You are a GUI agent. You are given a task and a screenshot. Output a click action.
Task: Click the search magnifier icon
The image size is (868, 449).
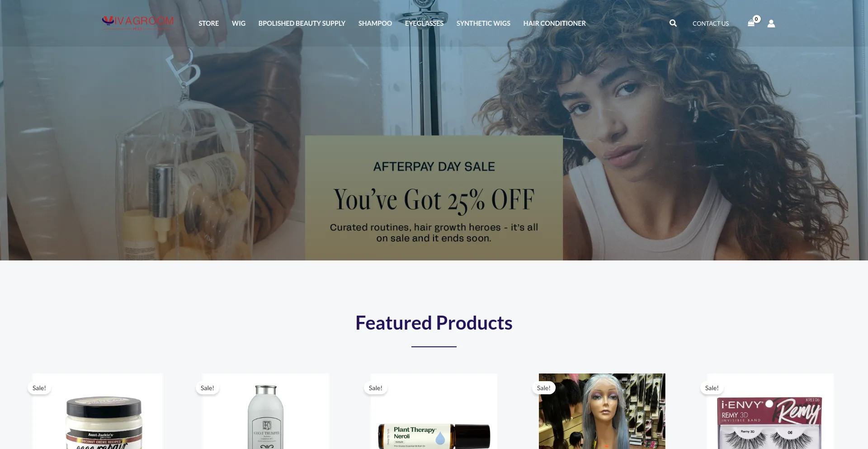coord(673,23)
